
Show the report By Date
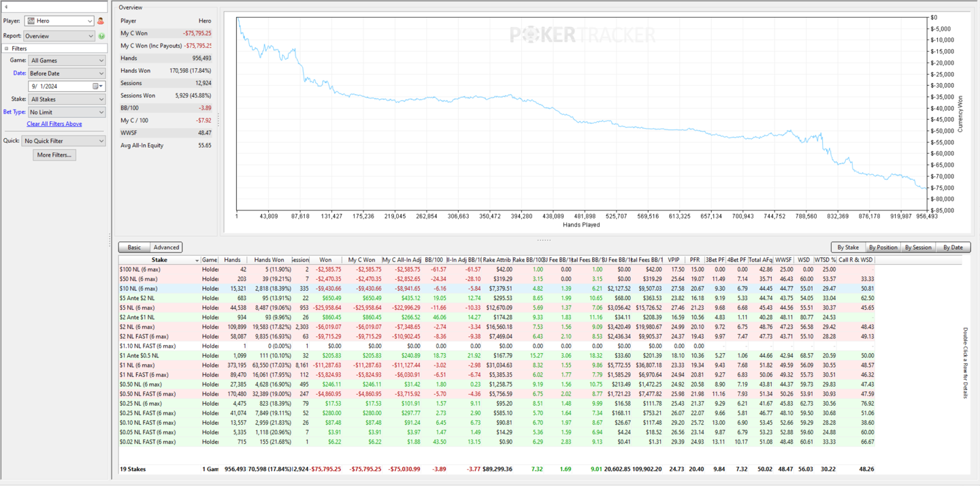[x=953, y=247]
